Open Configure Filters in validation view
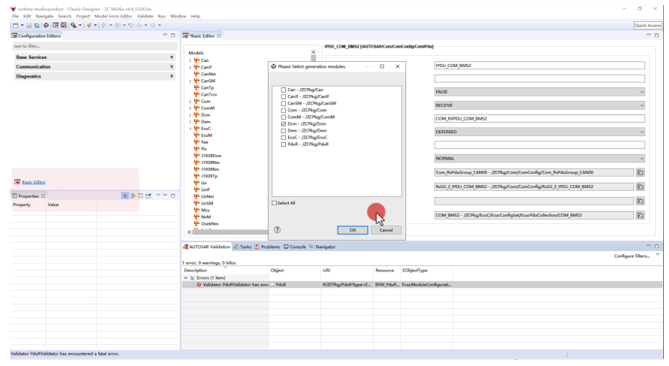This screenshot has height=366, width=669. tap(632, 256)
